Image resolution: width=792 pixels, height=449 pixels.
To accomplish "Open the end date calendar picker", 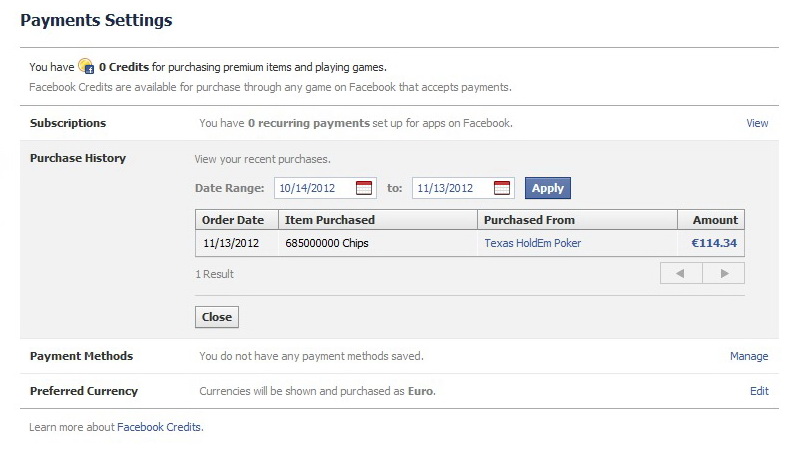I will pos(502,188).
